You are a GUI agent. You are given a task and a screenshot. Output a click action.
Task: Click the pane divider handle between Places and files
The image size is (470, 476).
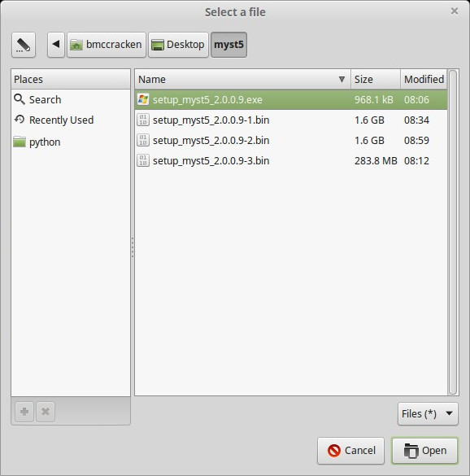(x=133, y=247)
